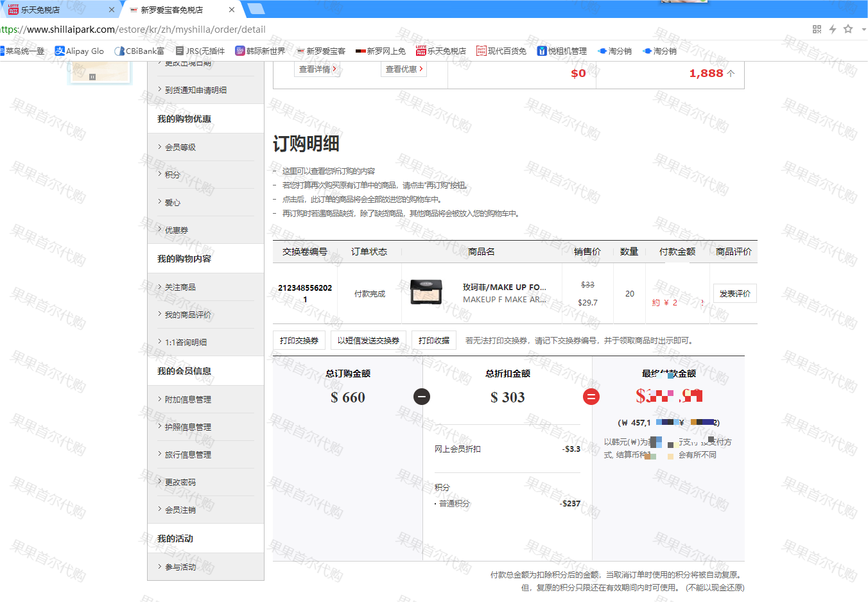Open the 现代百货免 bookmark
This screenshot has height=602, width=868.
[501, 51]
